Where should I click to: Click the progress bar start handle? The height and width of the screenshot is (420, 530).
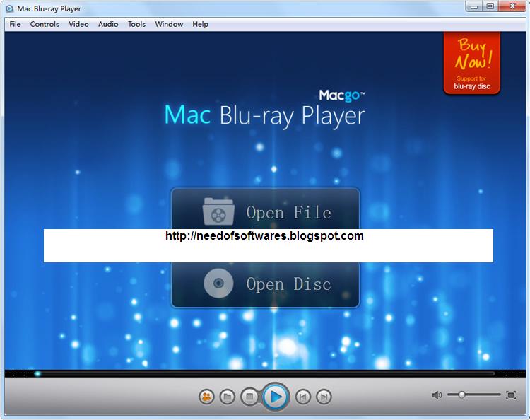[37, 373]
